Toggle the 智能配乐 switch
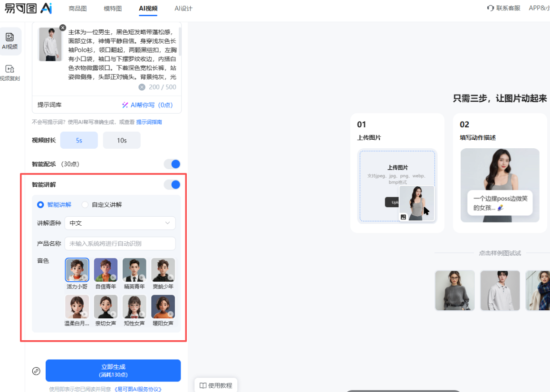Viewport: 550px width, 392px height. tap(172, 164)
